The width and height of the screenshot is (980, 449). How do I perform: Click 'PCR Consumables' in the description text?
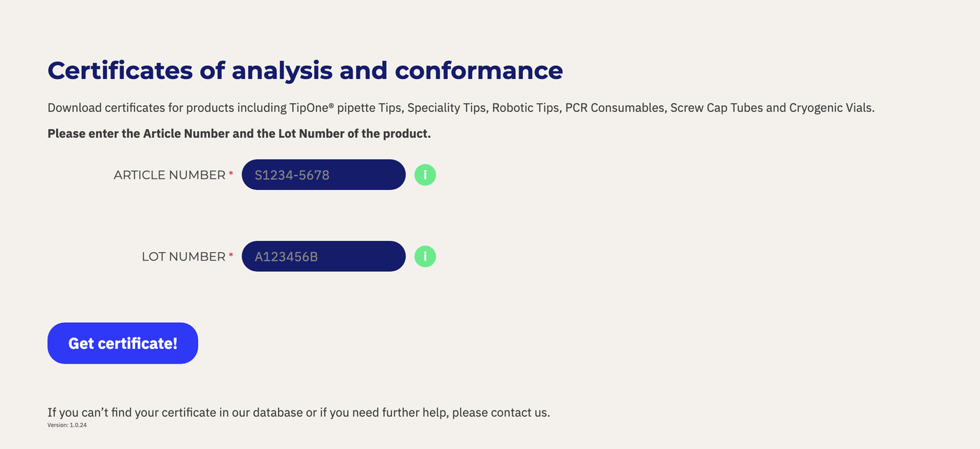(614, 108)
